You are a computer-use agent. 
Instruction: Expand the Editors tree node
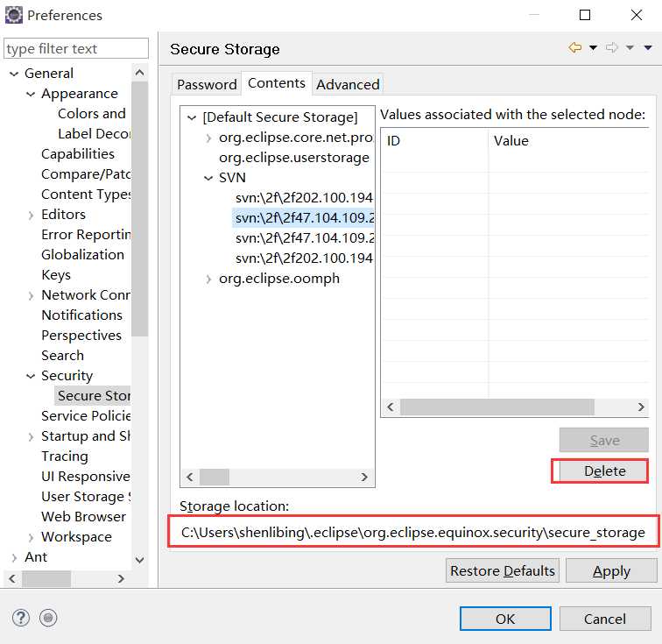[x=31, y=215]
